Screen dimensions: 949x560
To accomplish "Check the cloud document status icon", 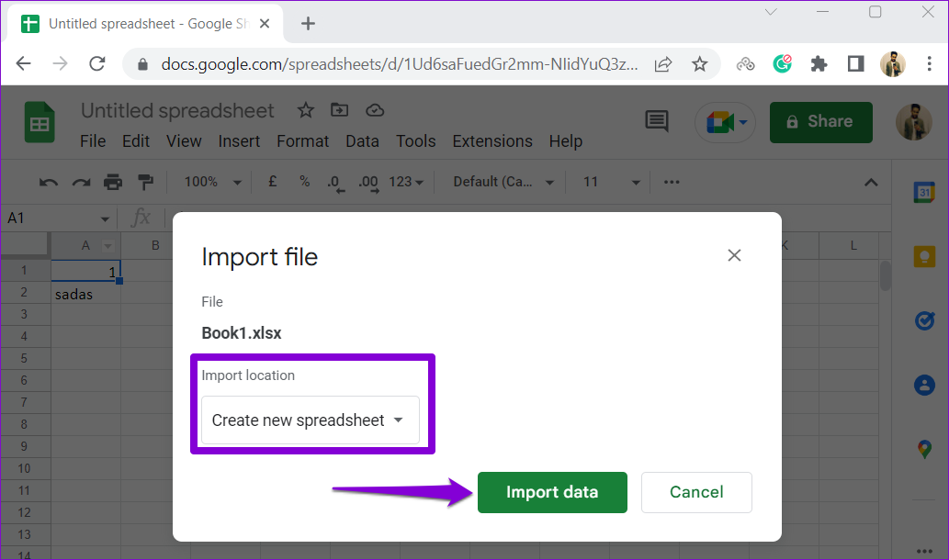I will point(375,110).
